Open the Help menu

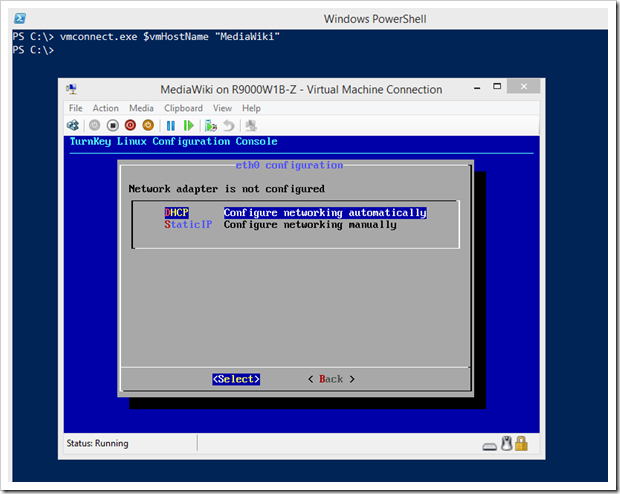[x=251, y=108]
